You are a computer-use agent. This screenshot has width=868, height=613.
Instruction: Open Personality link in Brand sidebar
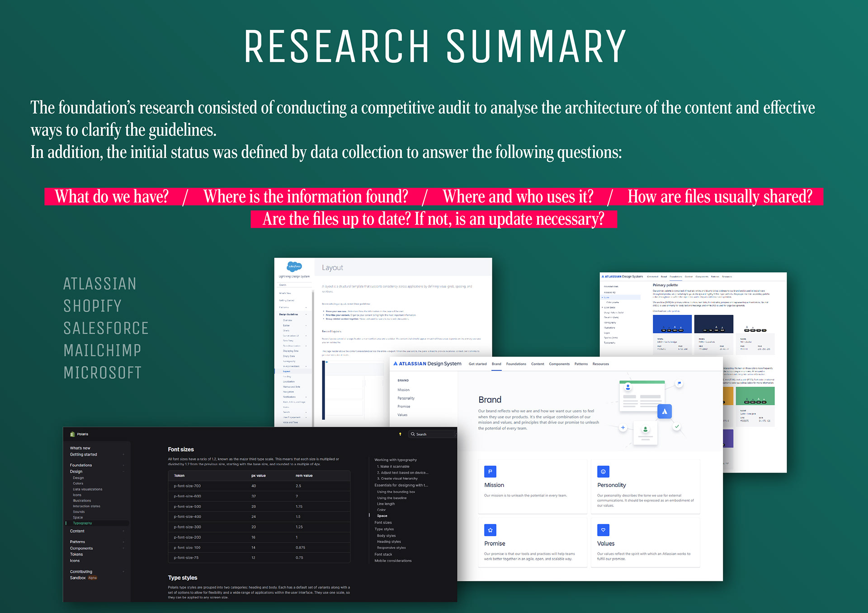click(x=406, y=398)
